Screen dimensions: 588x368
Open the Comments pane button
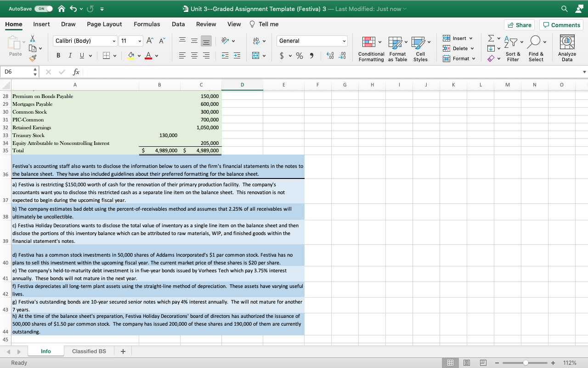561,25
